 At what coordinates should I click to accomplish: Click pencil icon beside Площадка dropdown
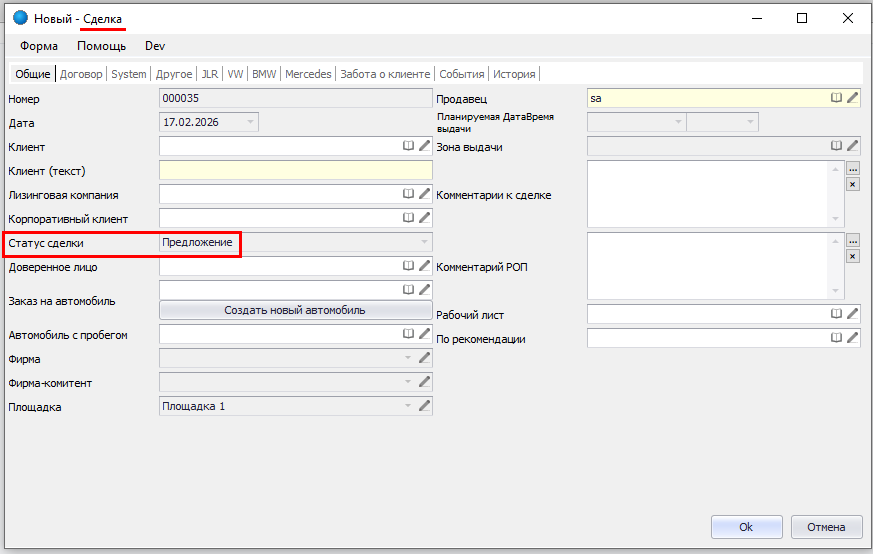point(424,406)
